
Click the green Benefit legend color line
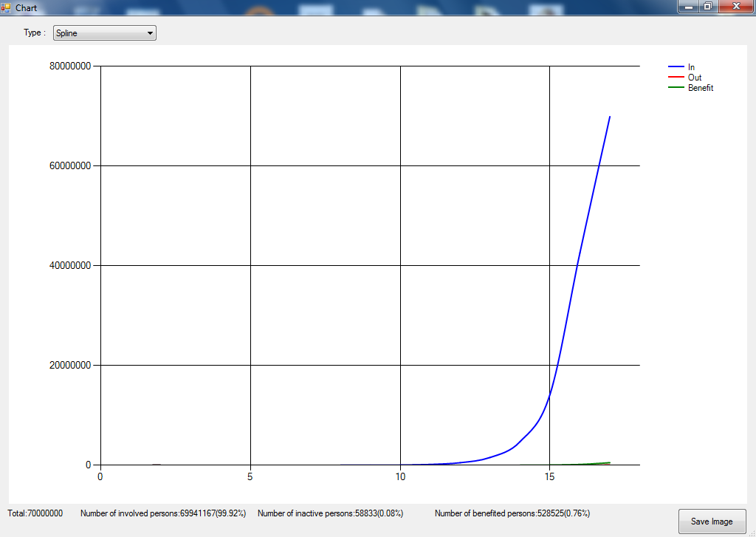(676, 87)
